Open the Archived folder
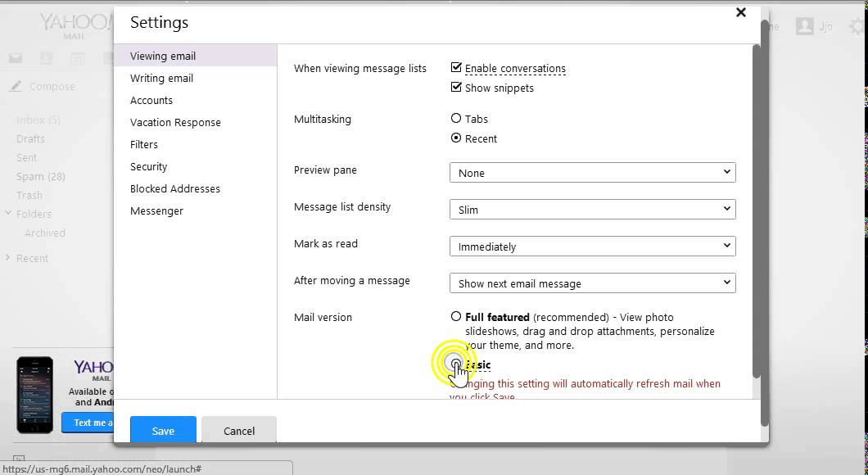868x475 pixels. pos(45,233)
